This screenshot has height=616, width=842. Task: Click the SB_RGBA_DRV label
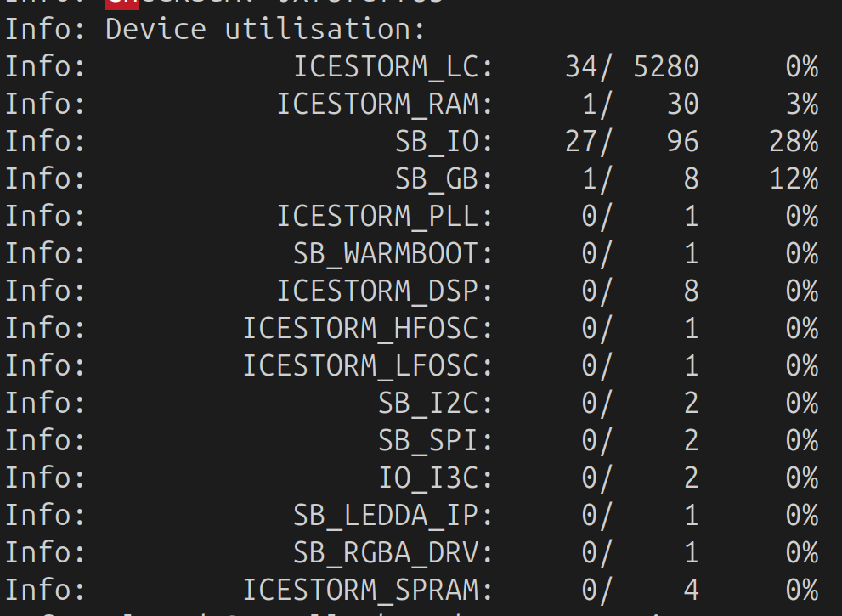tap(393, 552)
